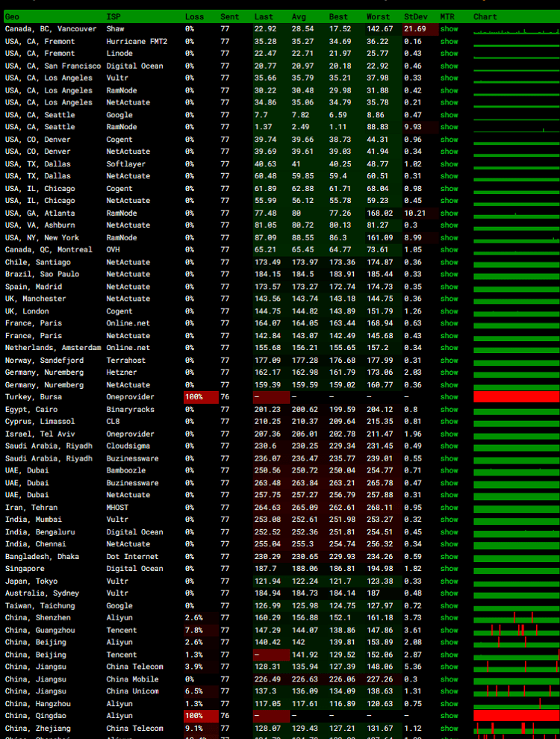This screenshot has height=739, width=560.
Task: Select 'Bangladesh, Dhaka' geo cell
Action: (42, 557)
